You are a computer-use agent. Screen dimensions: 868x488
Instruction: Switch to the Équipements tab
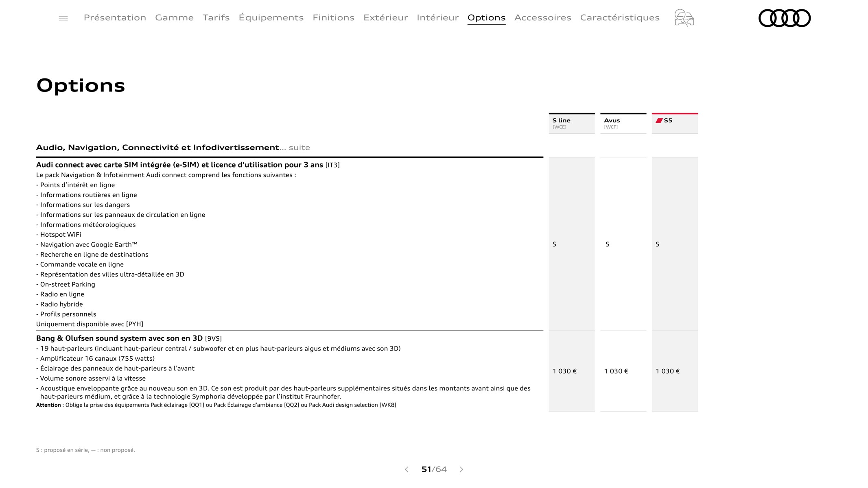[x=271, y=17]
